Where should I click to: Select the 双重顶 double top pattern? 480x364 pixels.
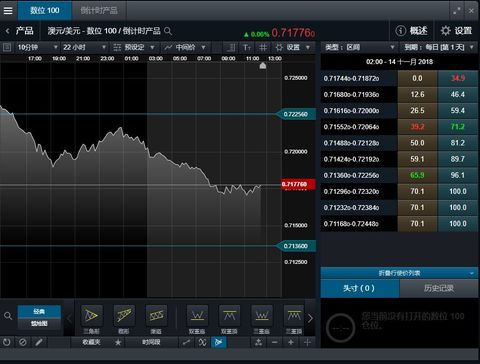click(229, 316)
